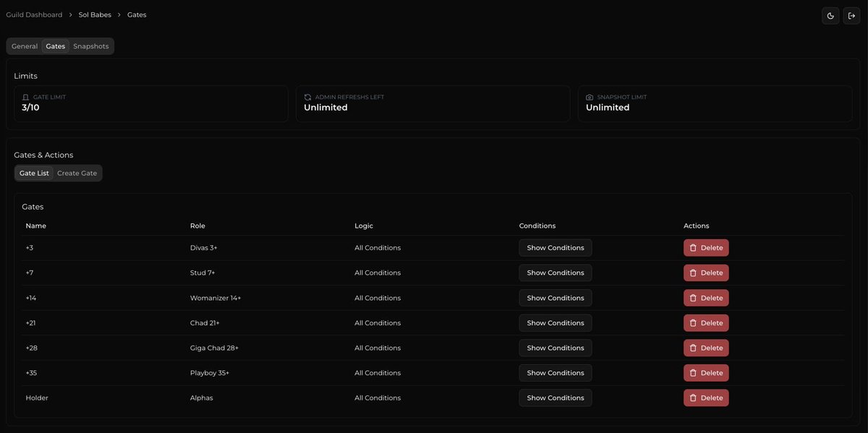Switch to the General tab
The width and height of the screenshot is (868, 433).
(25, 46)
